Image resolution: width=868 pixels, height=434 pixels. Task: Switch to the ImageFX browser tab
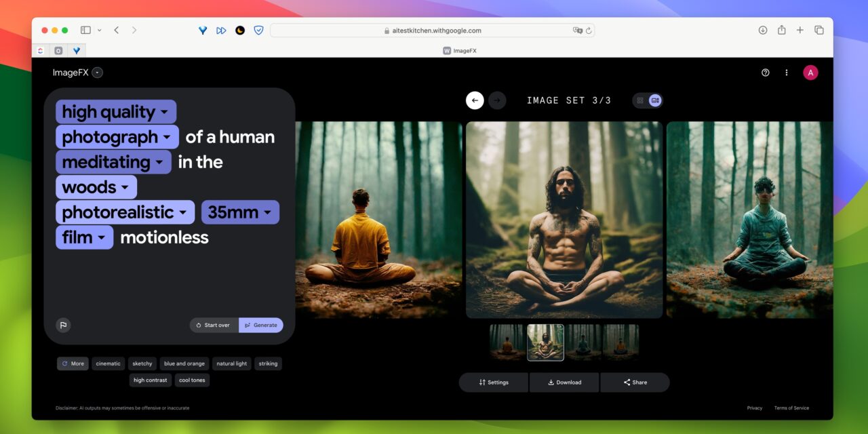point(460,50)
